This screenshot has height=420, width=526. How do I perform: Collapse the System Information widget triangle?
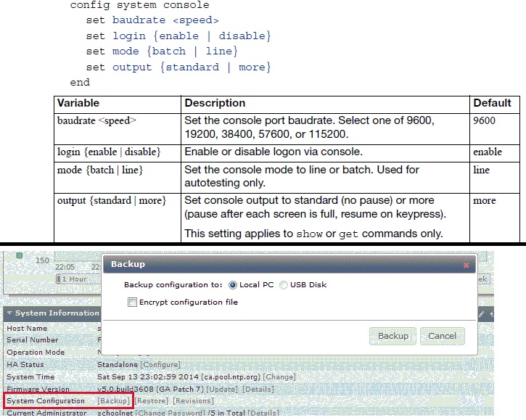pos(9,313)
